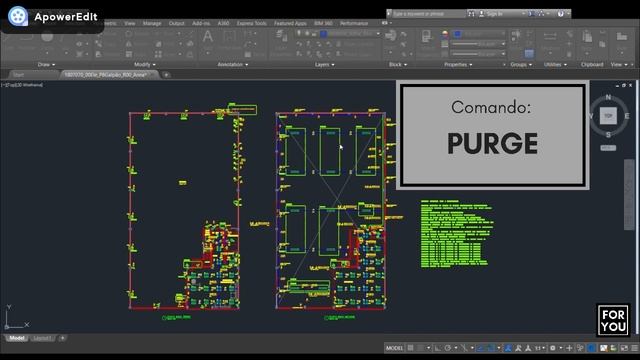Add a new layout with plus

(62, 338)
